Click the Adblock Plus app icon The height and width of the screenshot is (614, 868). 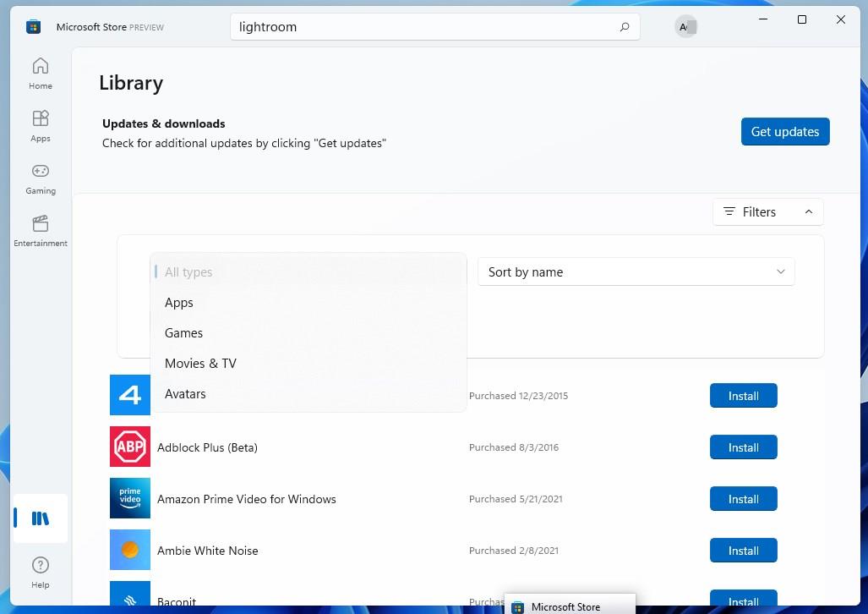coord(130,447)
